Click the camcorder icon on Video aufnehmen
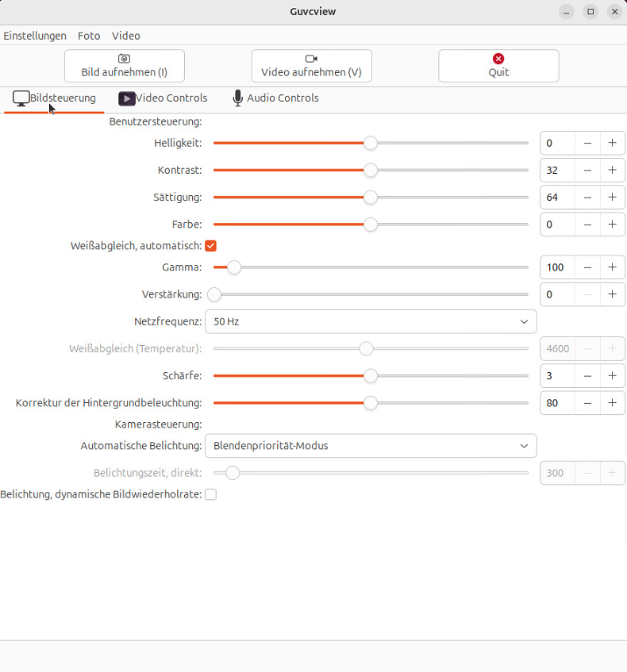Screen dimensions: 627x672 point(311,58)
